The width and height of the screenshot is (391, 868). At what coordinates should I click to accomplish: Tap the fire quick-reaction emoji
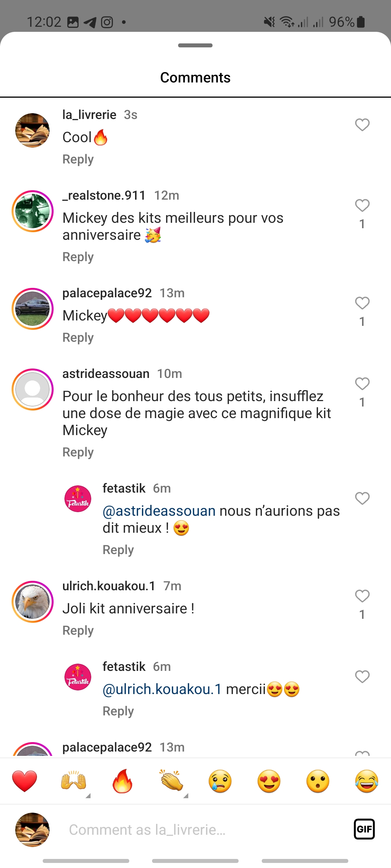(x=122, y=781)
